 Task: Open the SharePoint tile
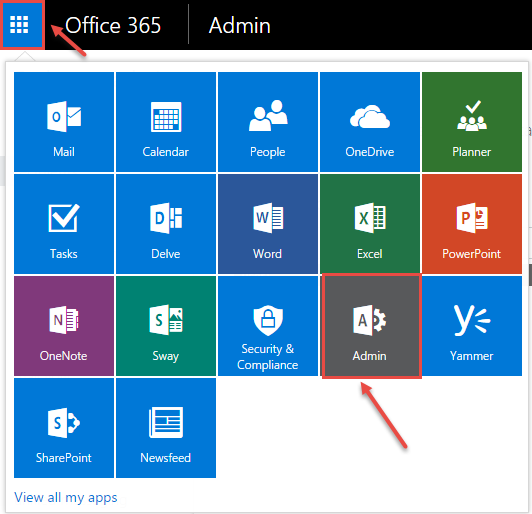pos(64,428)
